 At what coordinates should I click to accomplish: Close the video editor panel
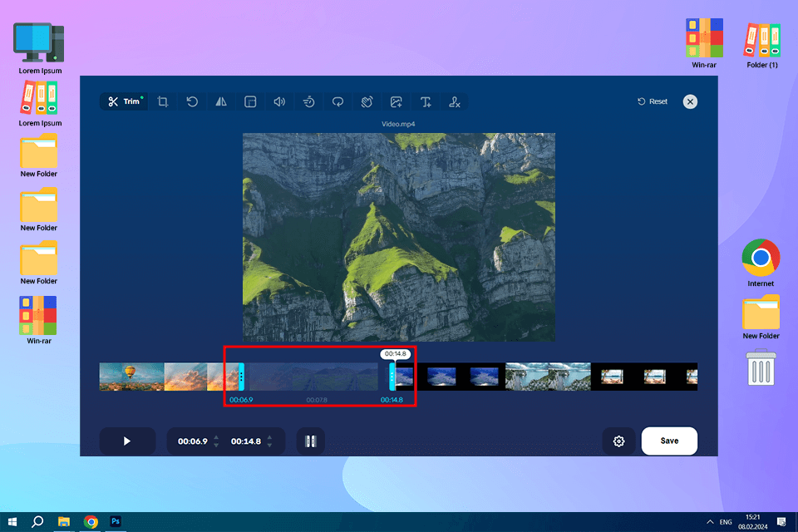click(x=690, y=101)
